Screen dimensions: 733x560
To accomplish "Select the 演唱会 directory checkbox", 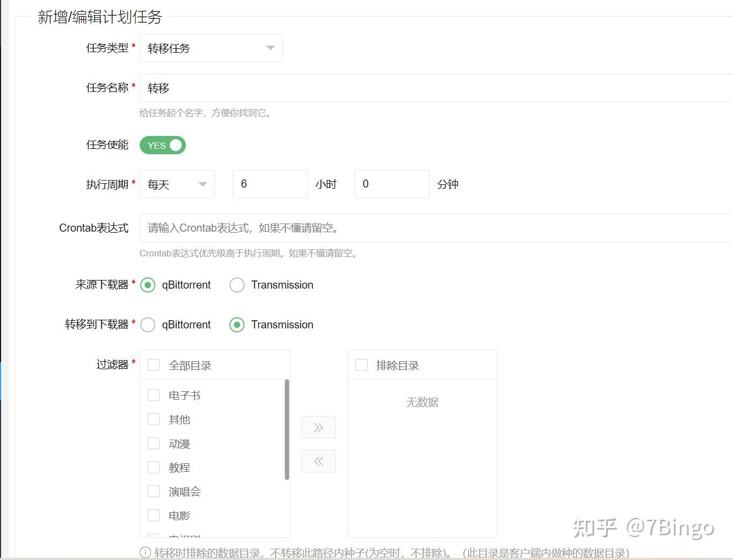I will pyautogui.click(x=153, y=491).
